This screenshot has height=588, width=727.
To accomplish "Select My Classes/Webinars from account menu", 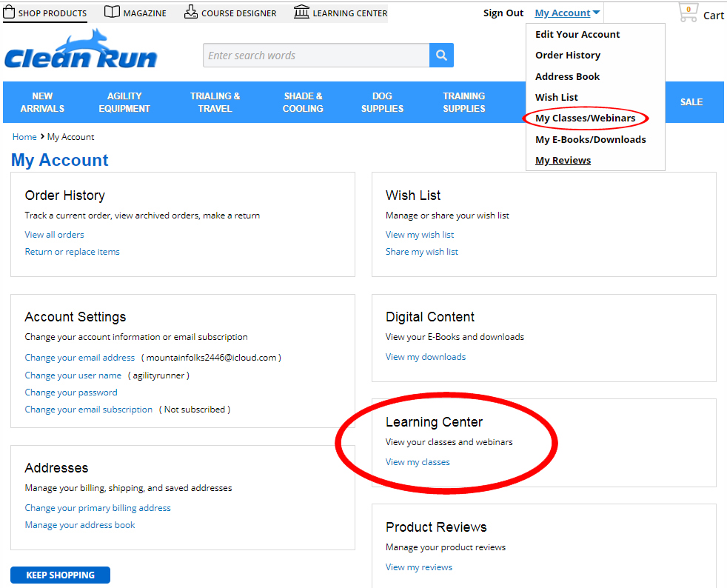I will (x=585, y=118).
